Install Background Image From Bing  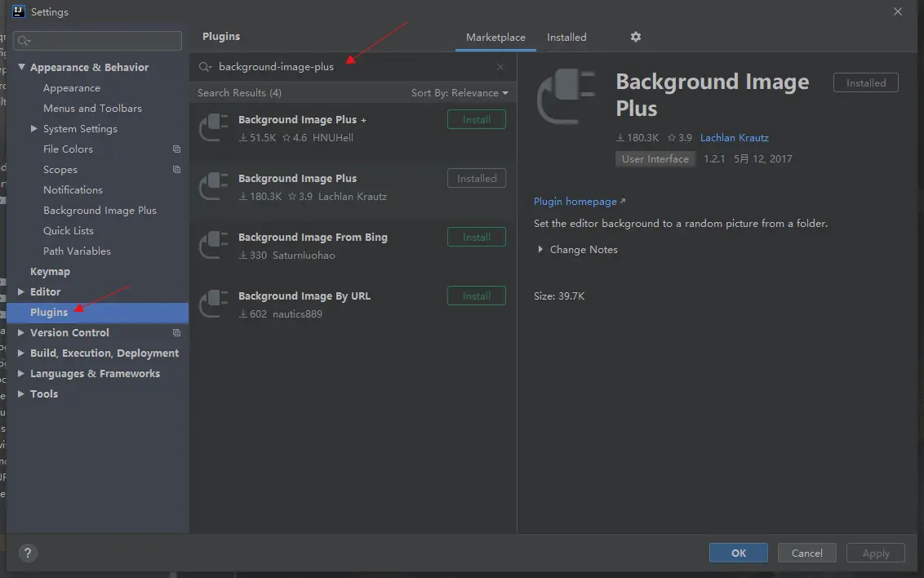click(476, 238)
